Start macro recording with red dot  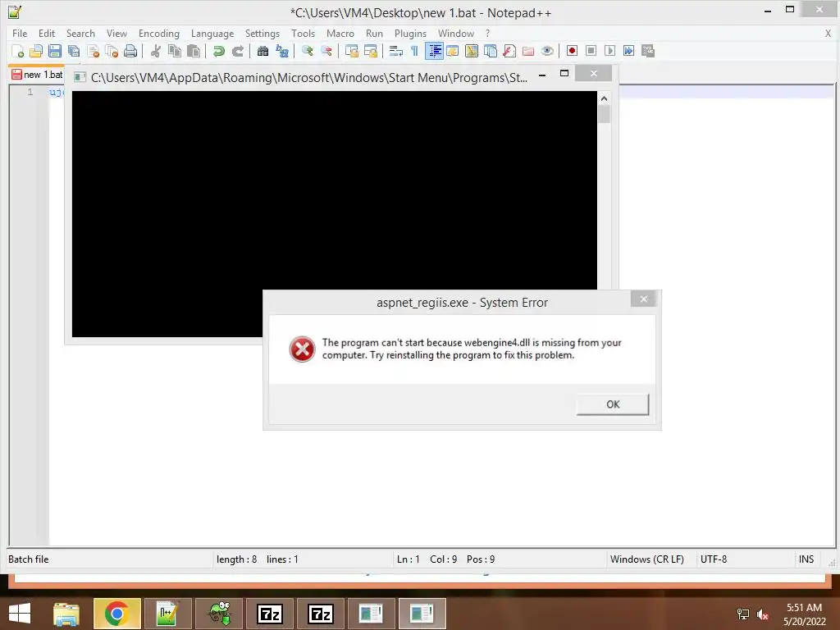572,51
